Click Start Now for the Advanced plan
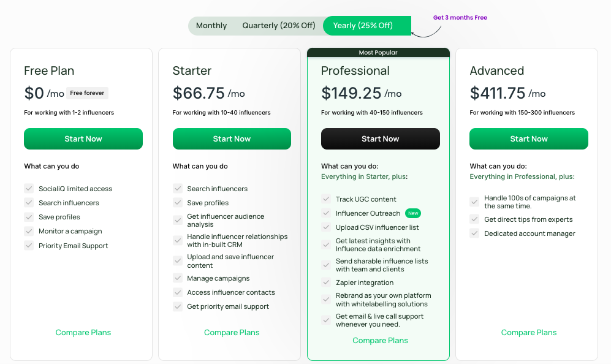The height and width of the screenshot is (364, 611). [x=529, y=138]
